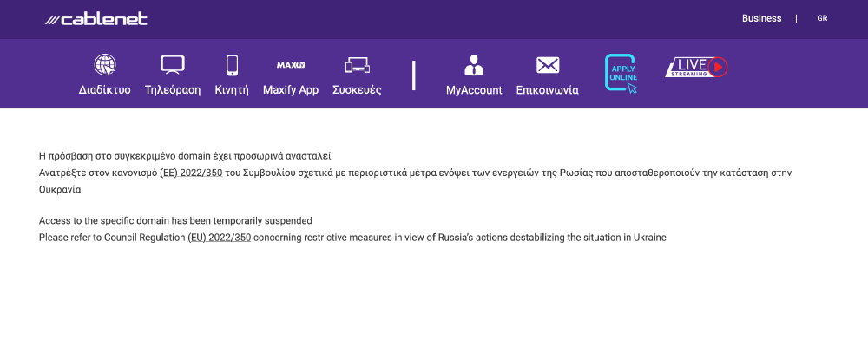
Task: Click the MyAccount person icon
Action: [474, 65]
